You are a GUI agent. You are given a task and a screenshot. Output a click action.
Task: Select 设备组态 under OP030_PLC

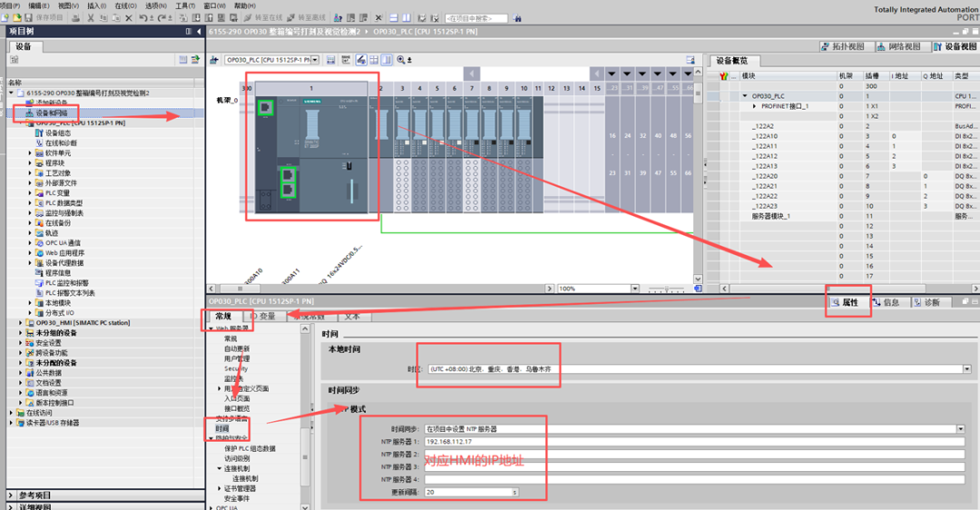pyautogui.click(x=57, y=133)
